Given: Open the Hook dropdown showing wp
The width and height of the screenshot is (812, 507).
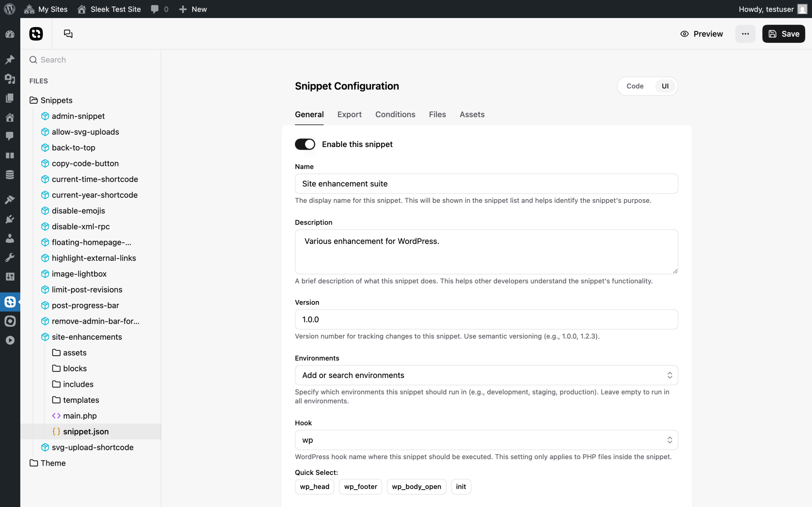Looking at the screenshot, I should point(486,440).
